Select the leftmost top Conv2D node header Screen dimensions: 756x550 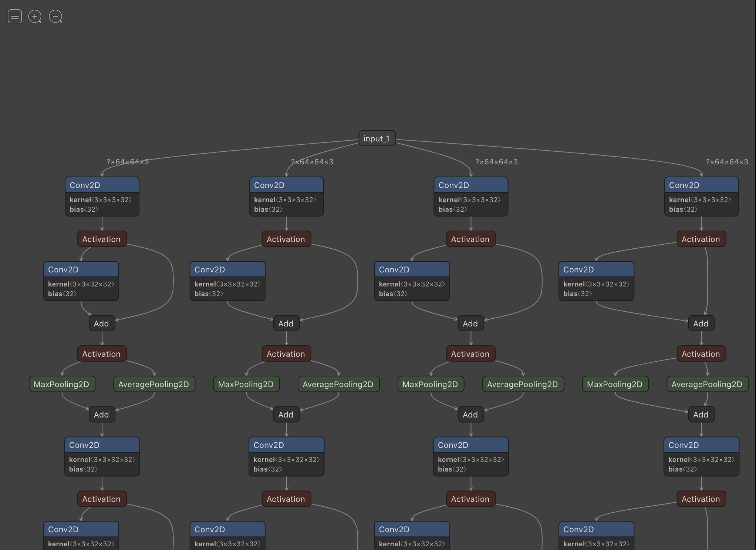(x=102, y=185)
